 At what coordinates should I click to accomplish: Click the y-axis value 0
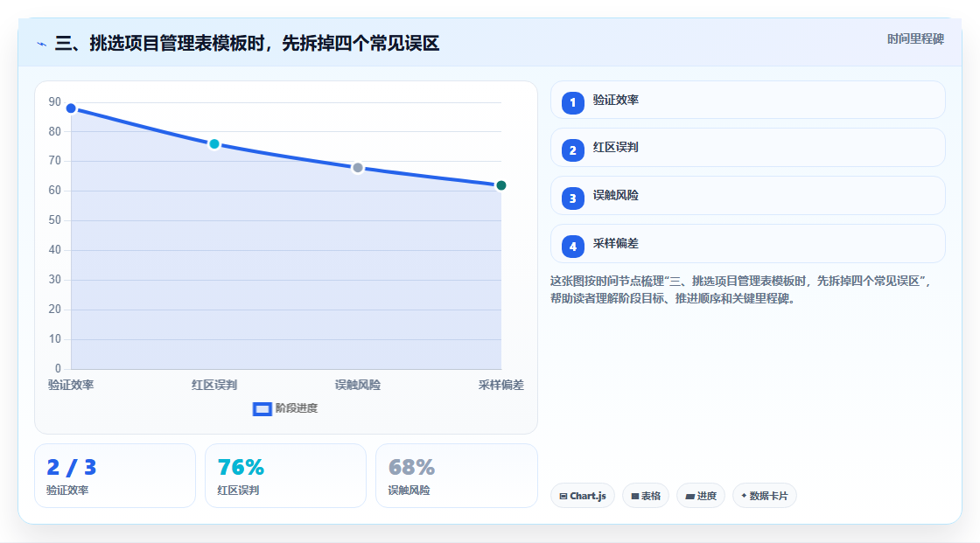[x=58, y=369]
